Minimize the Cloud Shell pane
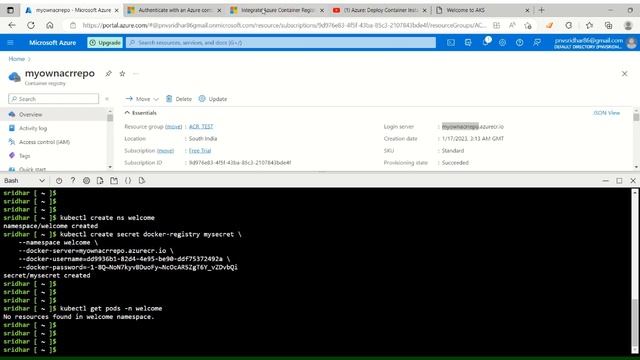 (x=605, y=180)
